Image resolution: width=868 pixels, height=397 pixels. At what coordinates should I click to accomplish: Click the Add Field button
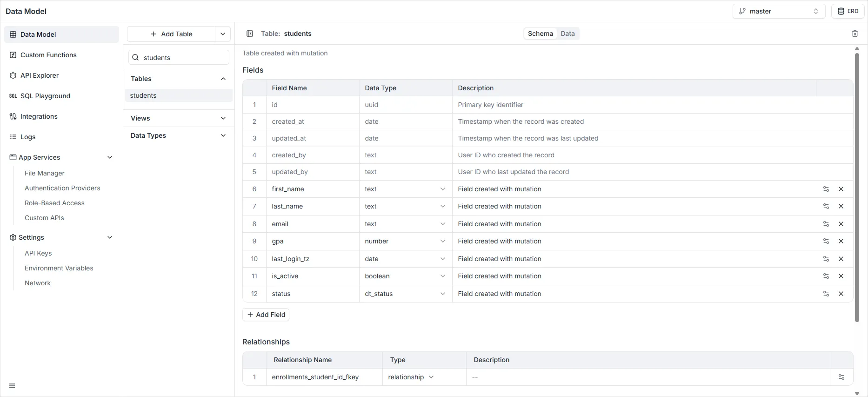point(266,315)
